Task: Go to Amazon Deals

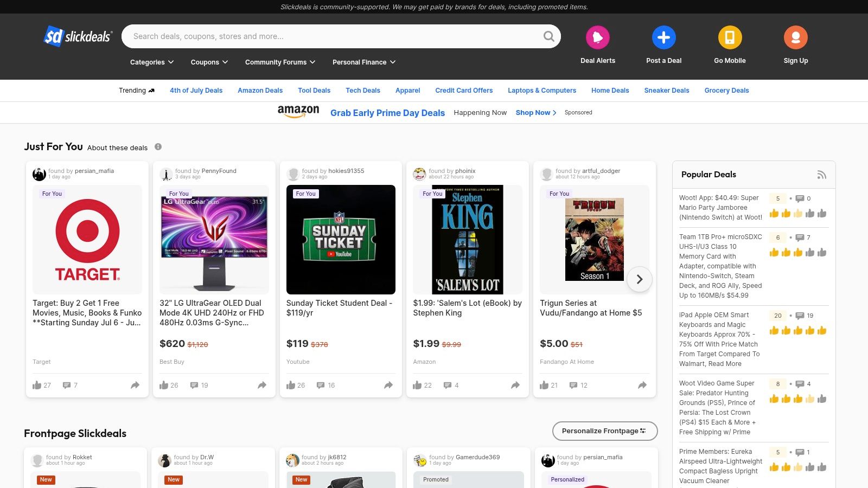Action: tap(260, 91)
